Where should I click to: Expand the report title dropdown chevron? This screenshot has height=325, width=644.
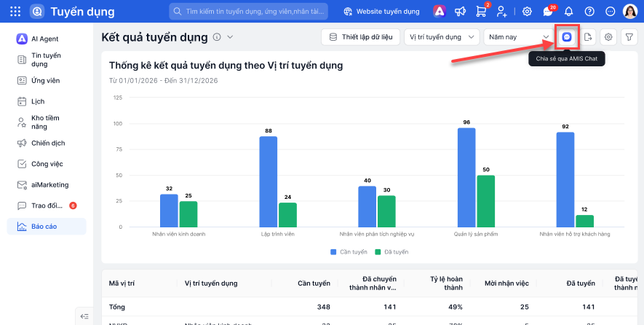230,37
